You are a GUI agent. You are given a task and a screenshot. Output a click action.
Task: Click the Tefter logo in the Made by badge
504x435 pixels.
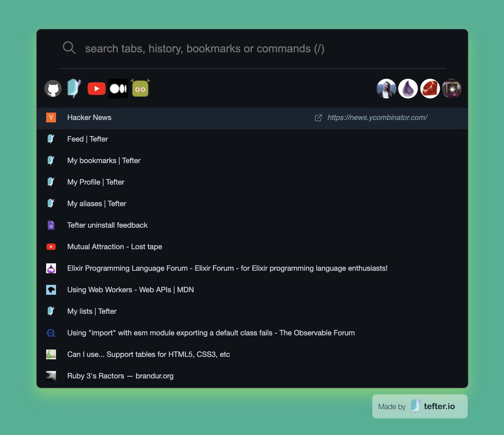point(416,406)
